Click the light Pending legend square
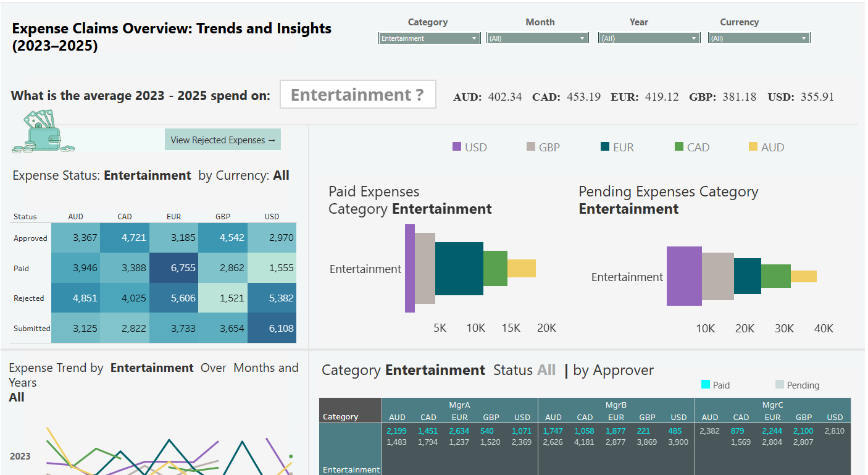This screenshot has width=868, height=475. coord(780,384)
